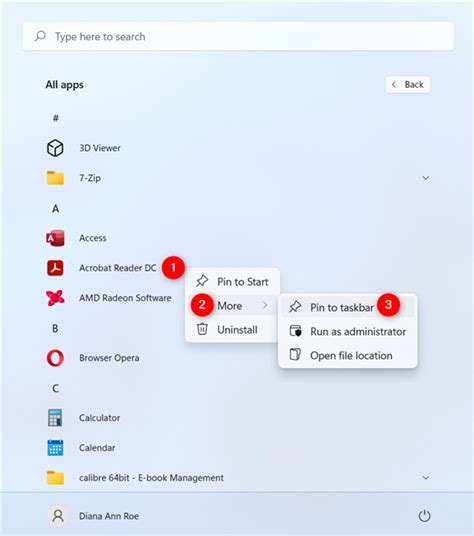Select the More context menu item
Image resolution: width=474 pixels, height=536 pixels.
click(233, 305)
